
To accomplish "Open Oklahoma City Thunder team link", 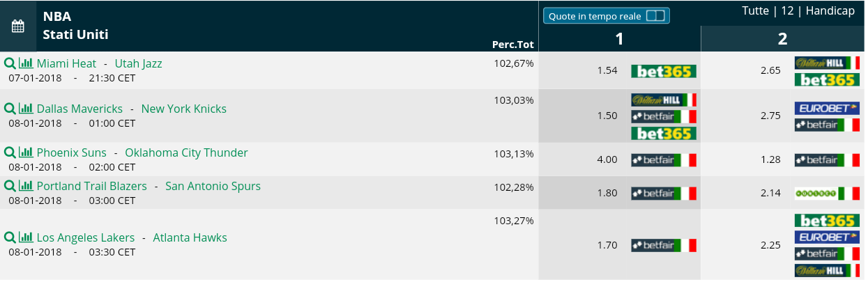I will pyautogui.click(x=186, y=152).
